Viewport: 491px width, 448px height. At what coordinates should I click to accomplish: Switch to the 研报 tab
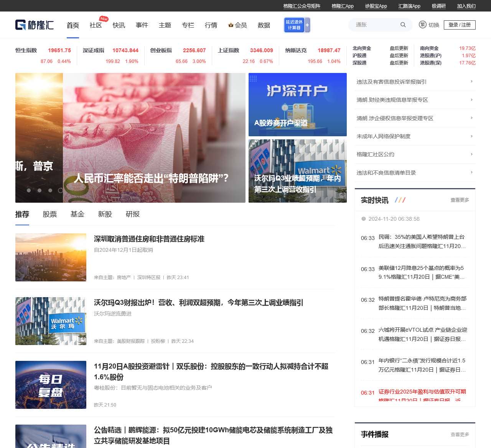click(x=132, y=214)
